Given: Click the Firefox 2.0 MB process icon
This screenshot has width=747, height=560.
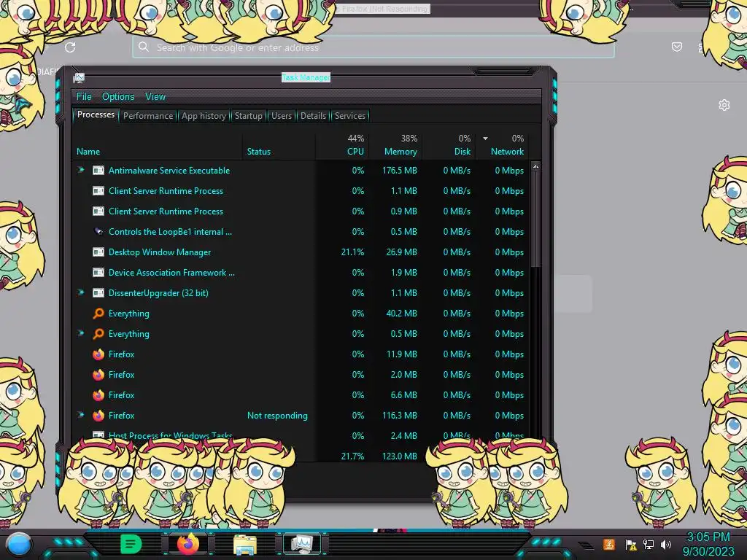Looking at the screenshot, I should [x=98, y=375].
